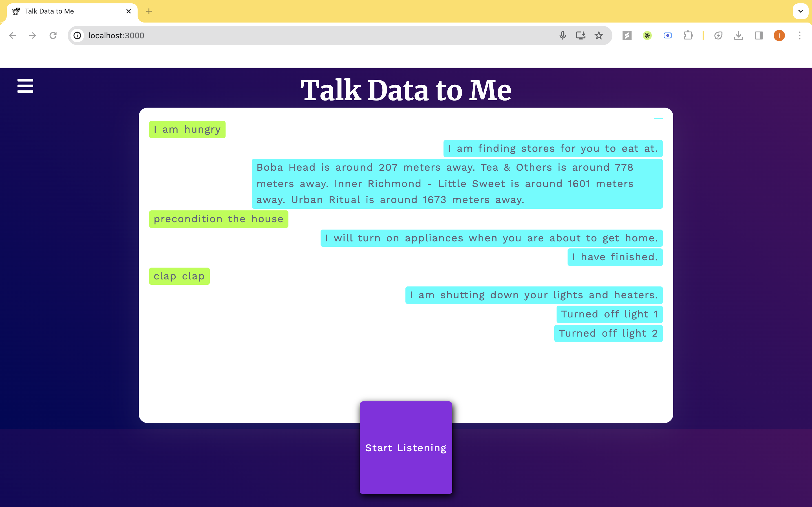The image size is (812, 507).
Task: Expand the tab search chevron
Action: [801, 11]
